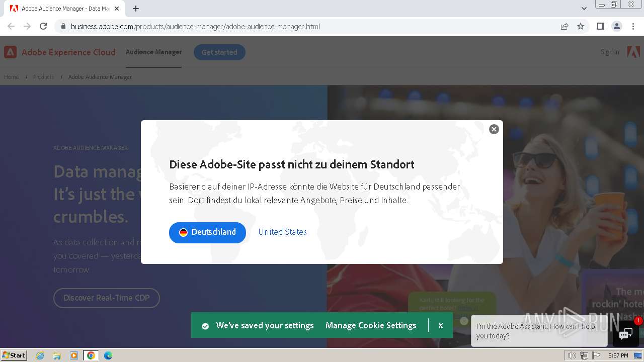Click Discover Real-Time CDP button
This screenshot has height=362, width=644.
point(107,298)
